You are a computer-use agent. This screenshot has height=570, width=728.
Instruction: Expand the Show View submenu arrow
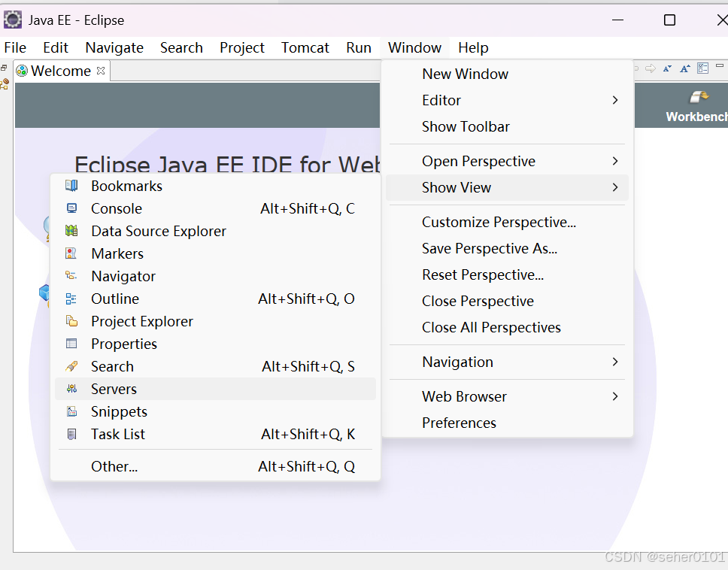[x=615, y=187]
